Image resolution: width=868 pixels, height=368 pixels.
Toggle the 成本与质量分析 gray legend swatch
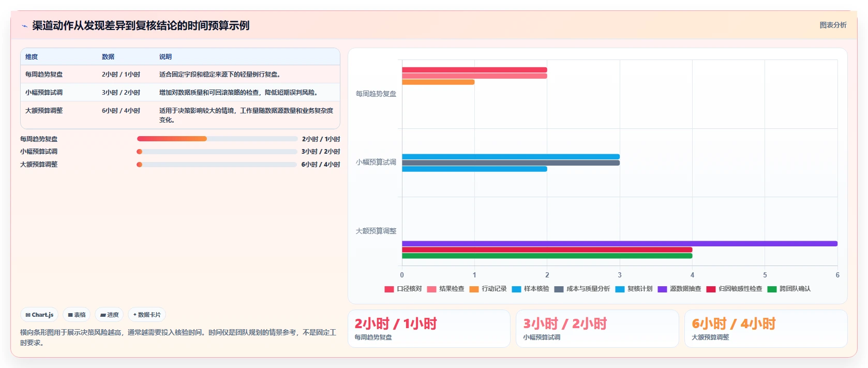(559, 289)
